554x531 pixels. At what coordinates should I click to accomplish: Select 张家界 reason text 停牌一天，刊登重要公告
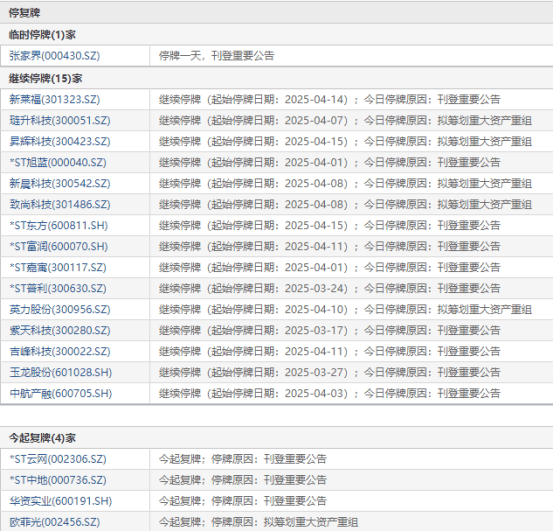216,56
